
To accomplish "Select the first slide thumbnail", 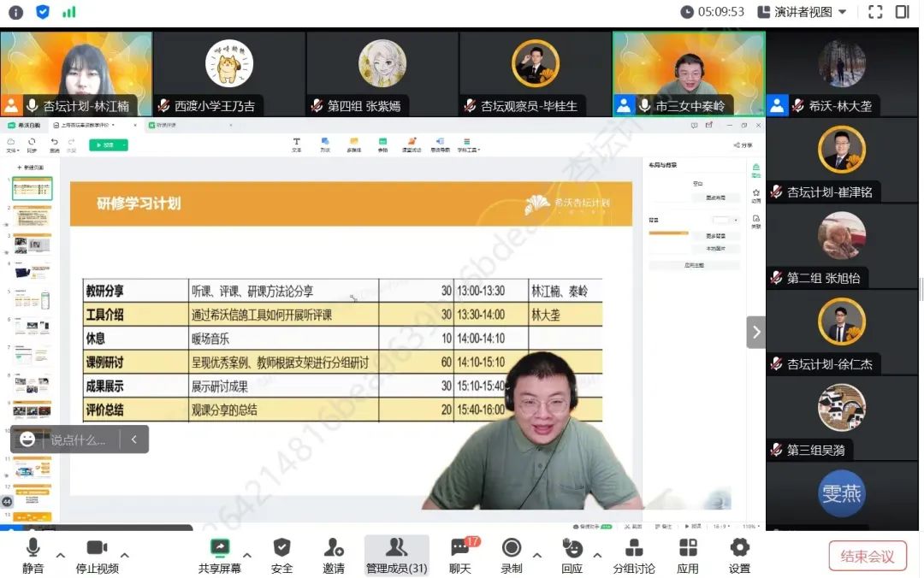I will [33, 189].
